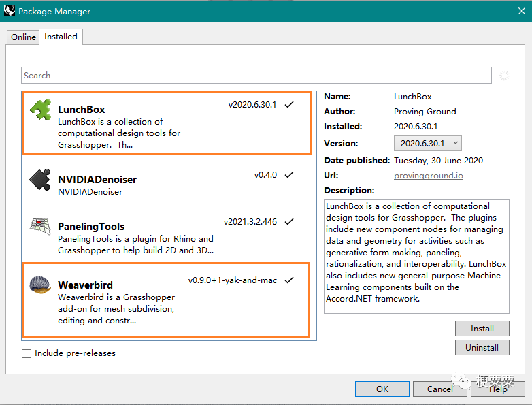Image resolution: width=532 pixels, height=405 pixels.
Task: Click the NVIDIADenoiser black puzzle piece icon
Action: click(40, 180)
